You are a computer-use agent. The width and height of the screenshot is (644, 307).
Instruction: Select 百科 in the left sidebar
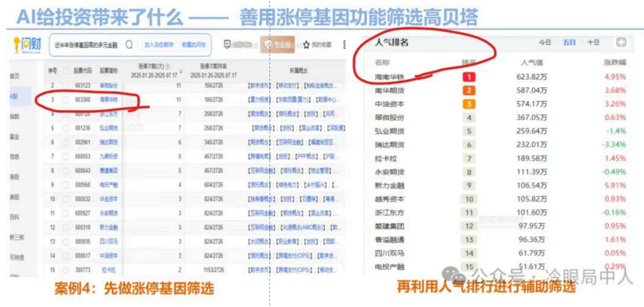pos(14,217)
